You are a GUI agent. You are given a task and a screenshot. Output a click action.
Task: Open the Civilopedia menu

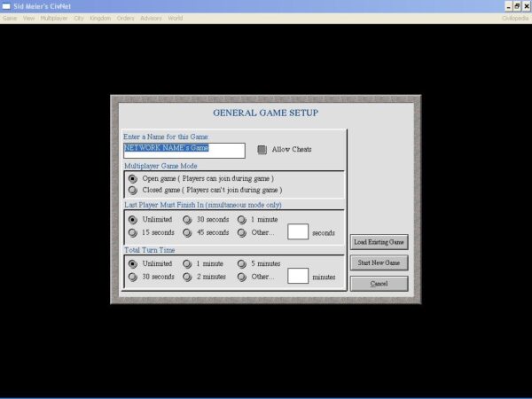[x=514, y=18]
